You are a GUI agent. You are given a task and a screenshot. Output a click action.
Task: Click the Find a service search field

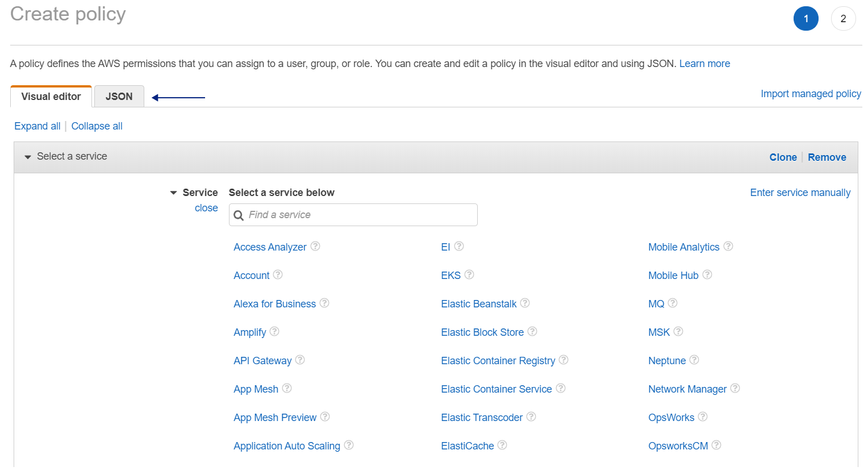(353, 215)
